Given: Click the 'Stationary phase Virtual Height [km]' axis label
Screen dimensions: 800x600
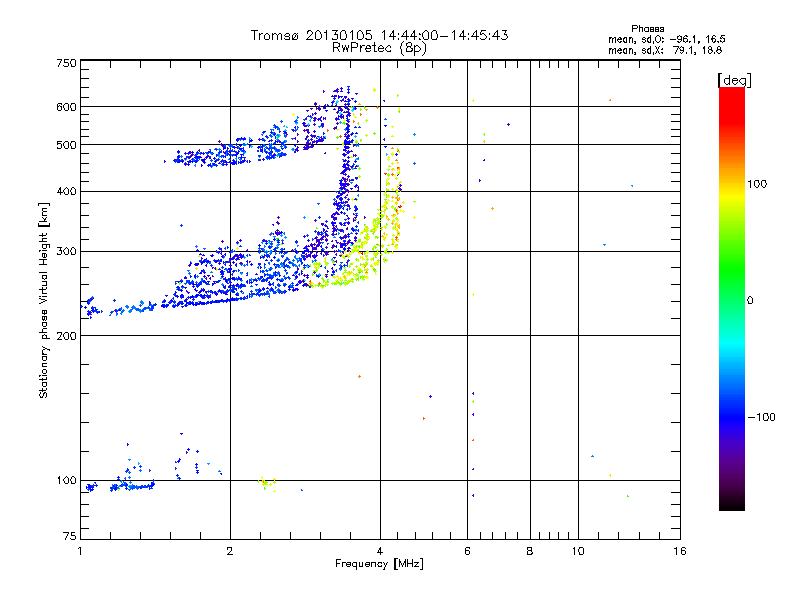Looking at the screenshot, I should click(x=44, y=300).
